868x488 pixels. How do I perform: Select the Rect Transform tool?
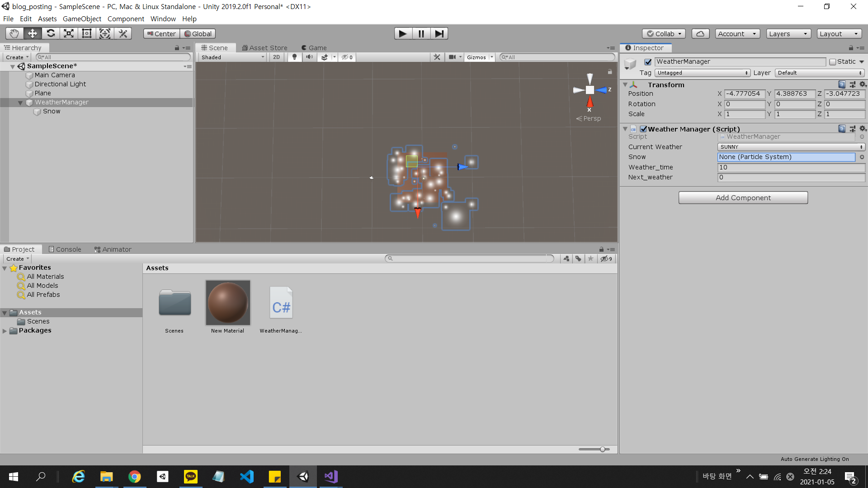click(87, 33)
